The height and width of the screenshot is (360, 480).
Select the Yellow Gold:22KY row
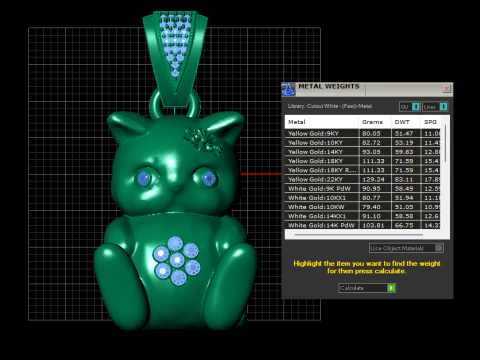pos(363,179)
